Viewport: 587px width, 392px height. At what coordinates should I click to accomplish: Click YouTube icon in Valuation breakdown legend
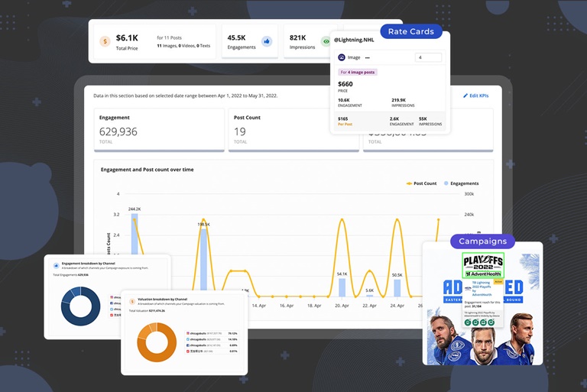pyautogui.click(x=188, y=352)
